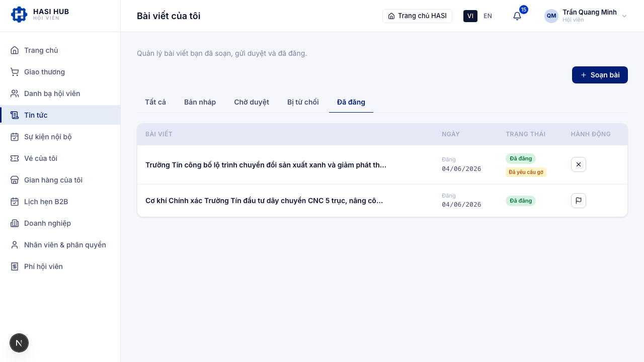Click the HASI HUB logo
This screenshot has height=362, width=644.
[40, 15]
